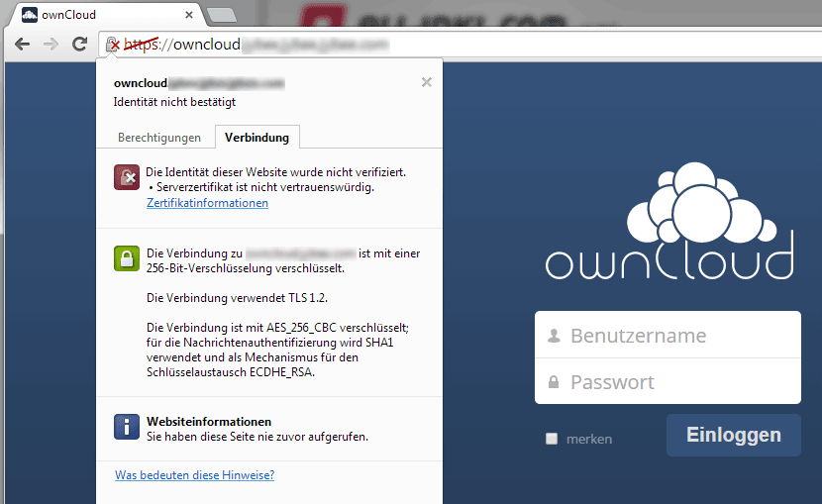Click the blue Websiteinformationen info icon
This screenshot has width=822, height=504.
point(127,427)
